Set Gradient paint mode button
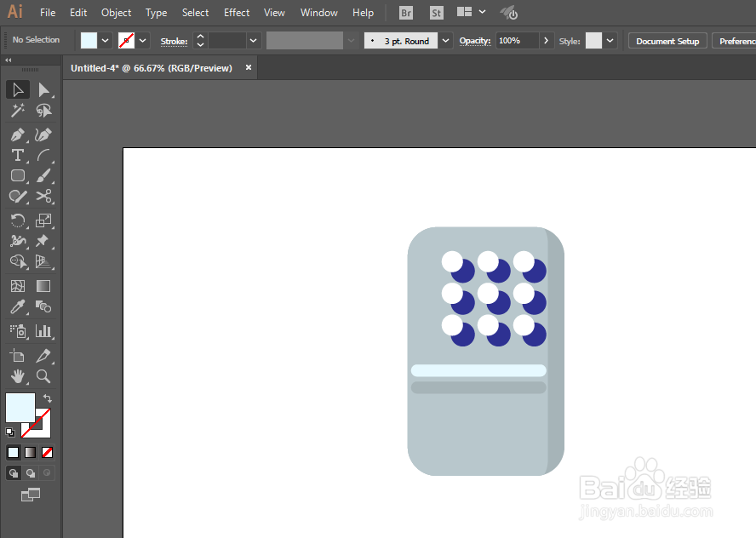This screenshot has width=756, height=538. 30,452
